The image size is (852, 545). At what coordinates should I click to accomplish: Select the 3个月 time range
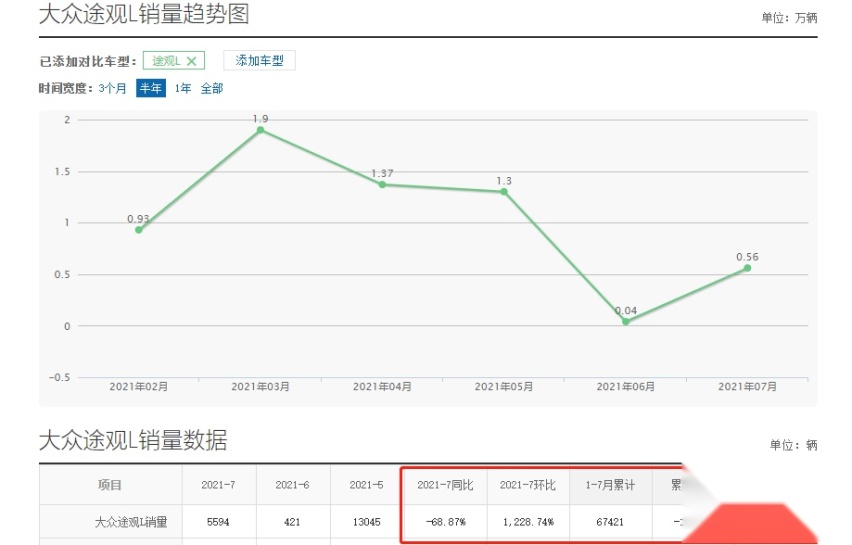112,88
